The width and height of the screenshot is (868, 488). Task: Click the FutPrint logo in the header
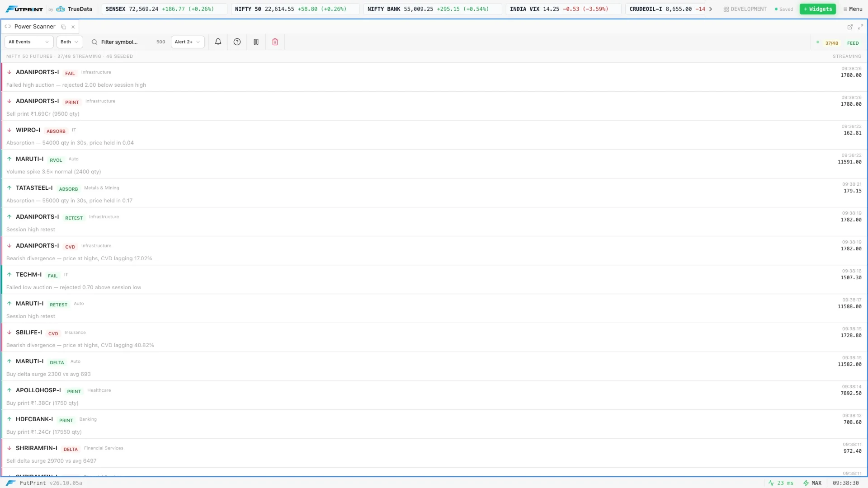click(x=24, y=9)
